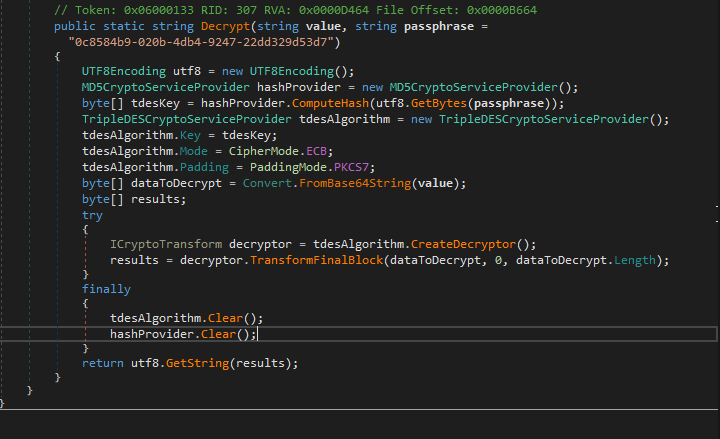
Task: Select the passphrase GUID string literal
Action: [x=205, y=42]
